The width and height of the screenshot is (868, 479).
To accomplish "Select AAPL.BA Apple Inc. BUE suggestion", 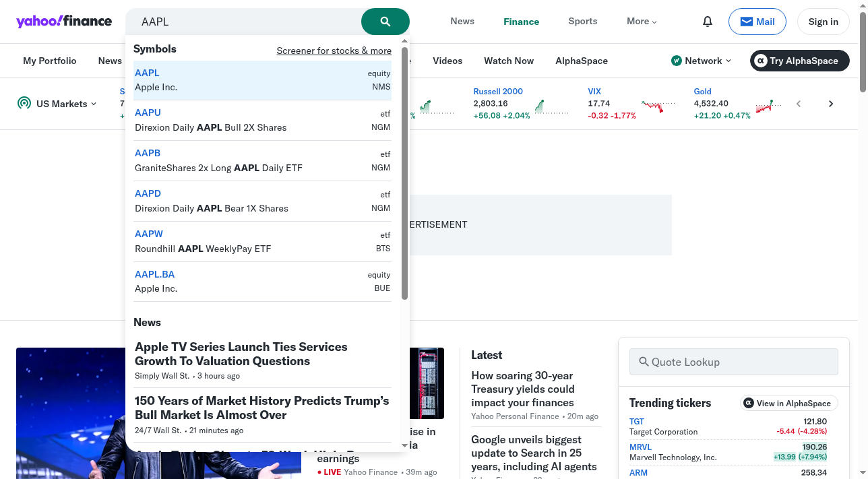I will [263, 282].
